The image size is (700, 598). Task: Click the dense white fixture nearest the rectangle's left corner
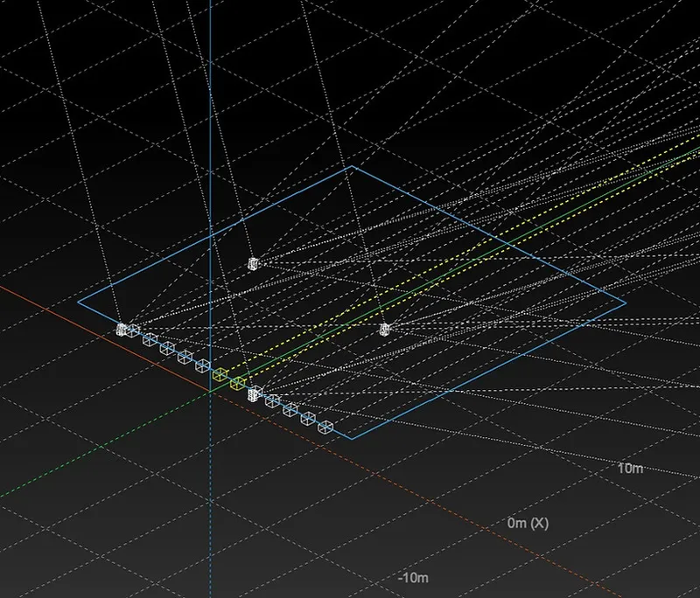click(x=122, y=329)
